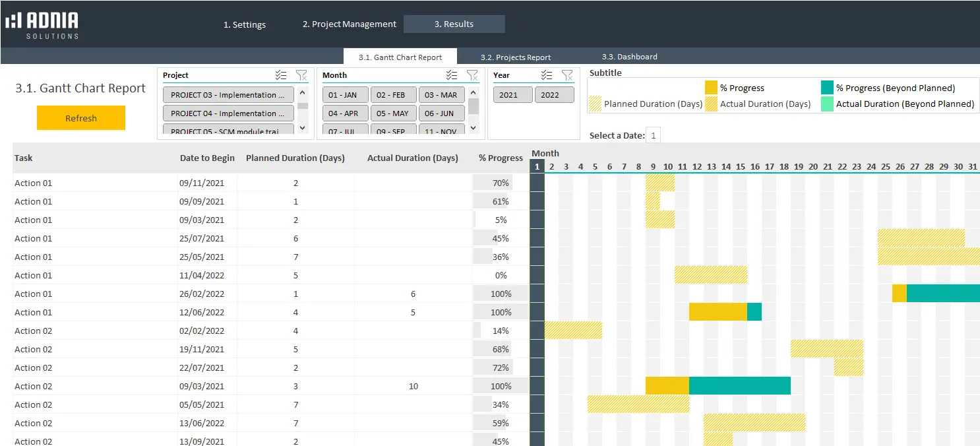Toggle multi-select icon in Year slicer
This screenshot has height=446, width=980.
click(x=547, y=75)
